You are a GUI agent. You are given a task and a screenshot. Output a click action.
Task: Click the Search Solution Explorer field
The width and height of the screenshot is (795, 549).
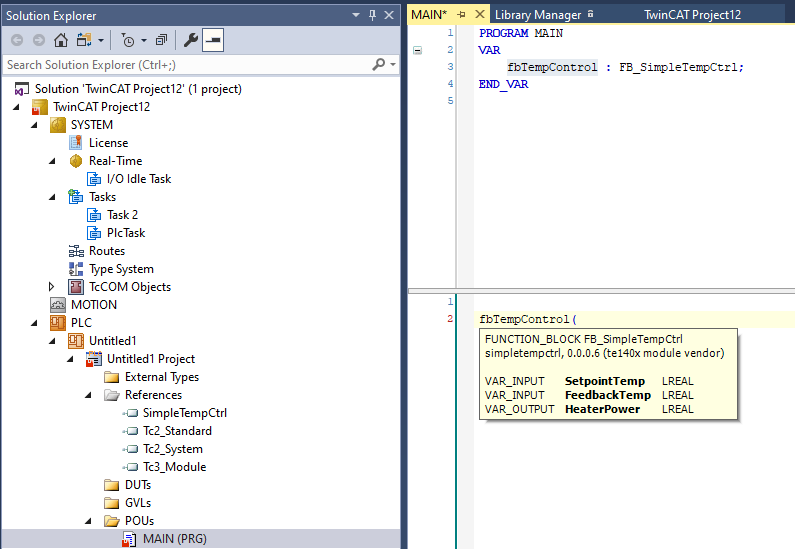pos(189,65)
